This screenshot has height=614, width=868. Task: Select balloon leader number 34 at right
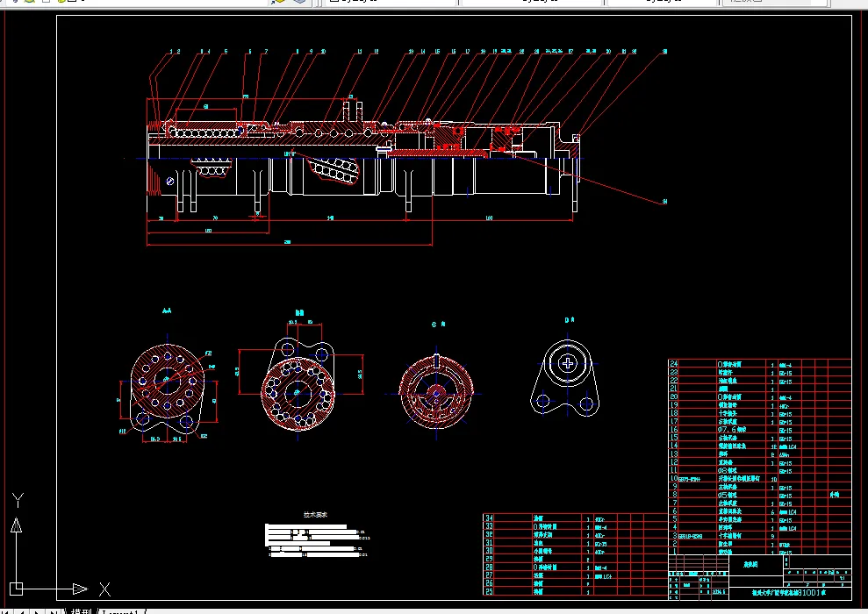point(664,202)
